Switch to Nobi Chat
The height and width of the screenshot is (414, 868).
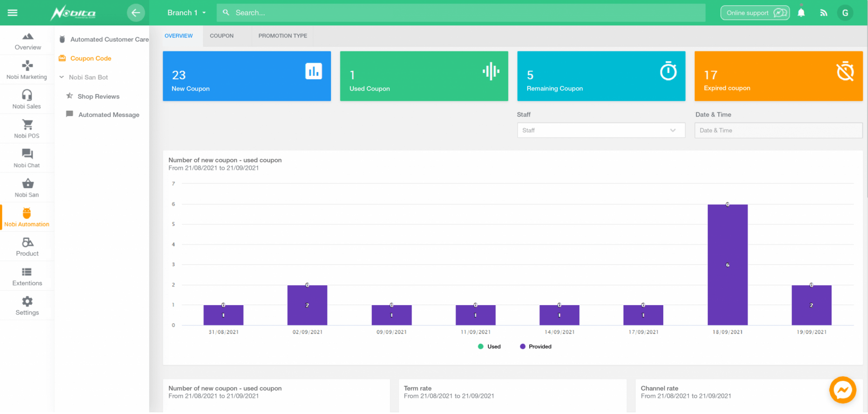point(26,158)
